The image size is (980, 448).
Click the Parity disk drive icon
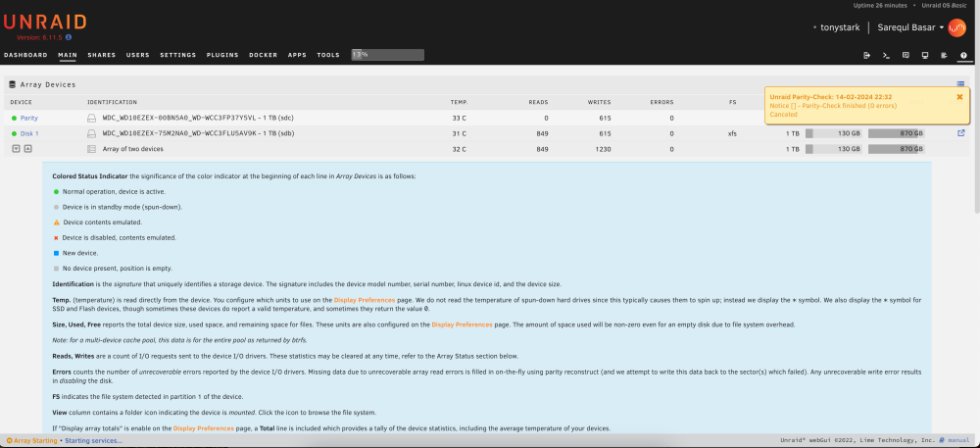91,118
